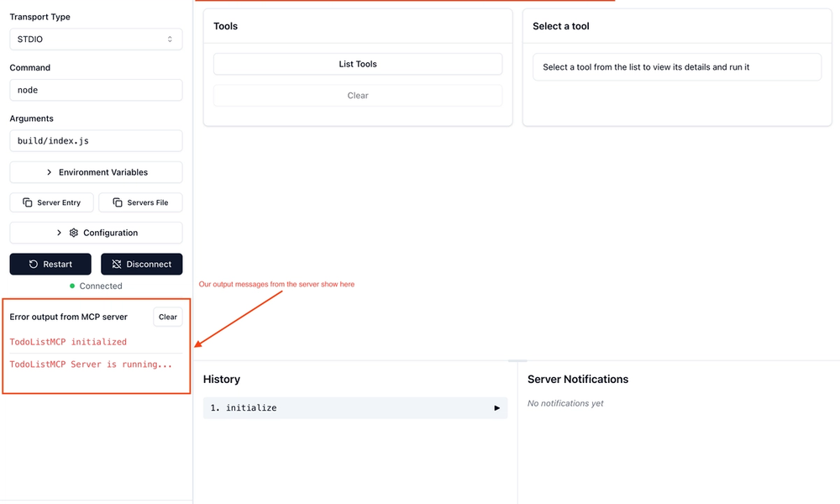Clear the error output from MCP server
Viewport: 840px width, 504px height.
pyautogui.click(x=168, y=317)
